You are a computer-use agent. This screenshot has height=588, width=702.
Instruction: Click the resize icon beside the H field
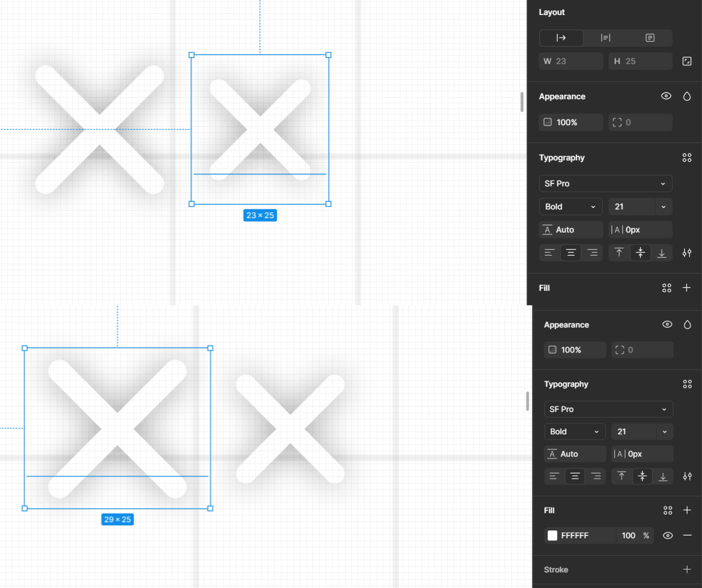[687, 61]
